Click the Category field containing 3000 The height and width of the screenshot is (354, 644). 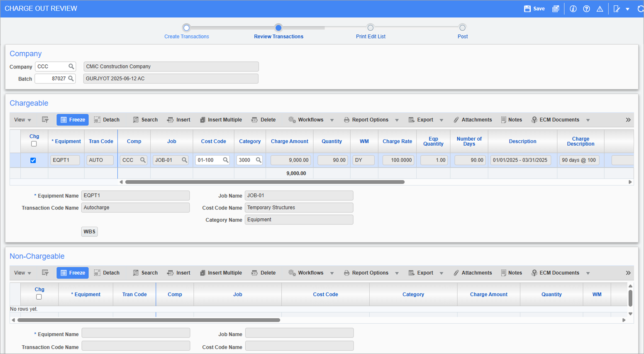tap(246, 160)
